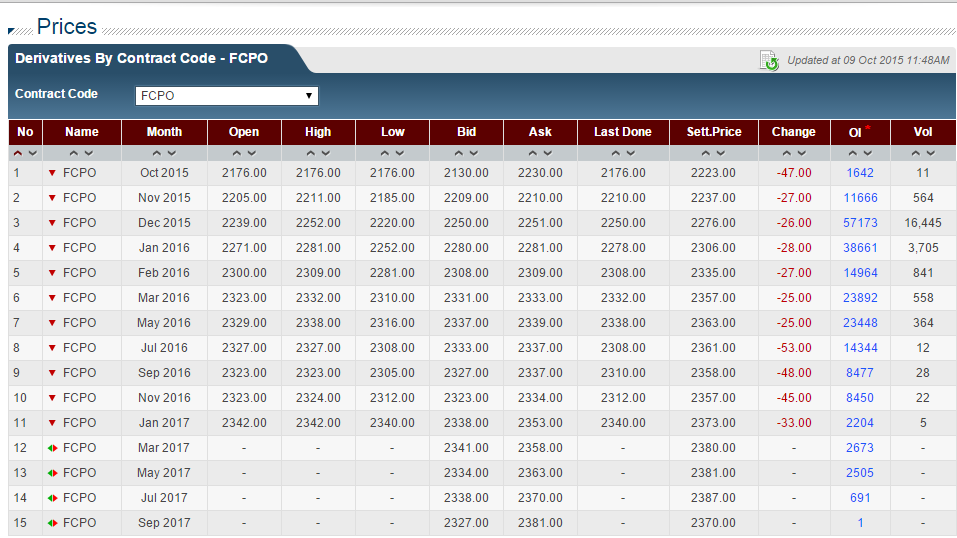Click the refresh data icon beside update time

tap(769, 60)
